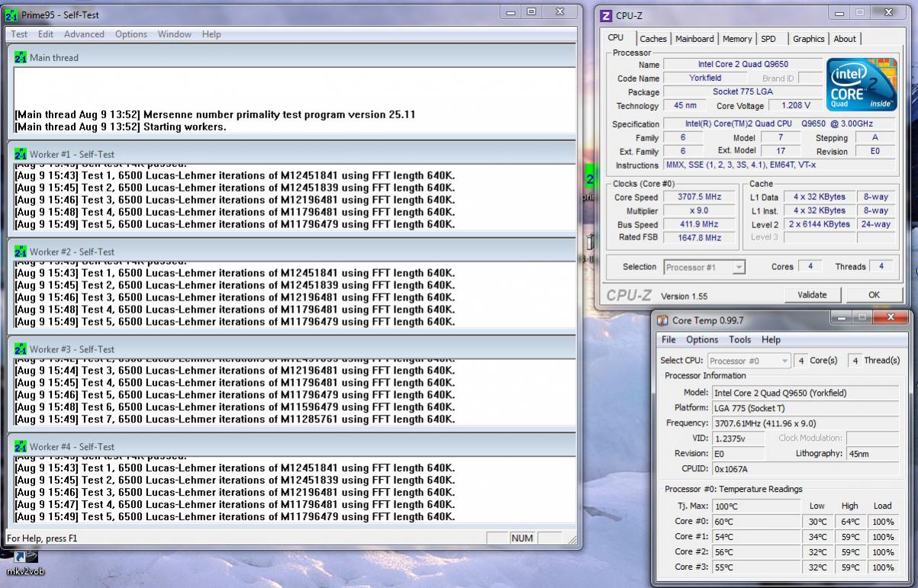Click the Core Voltage value 1.208 V

(795, 106)
